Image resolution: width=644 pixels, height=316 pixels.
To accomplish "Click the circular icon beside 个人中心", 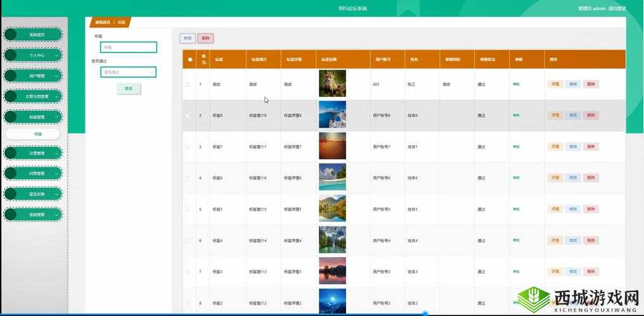I will 11,56.
